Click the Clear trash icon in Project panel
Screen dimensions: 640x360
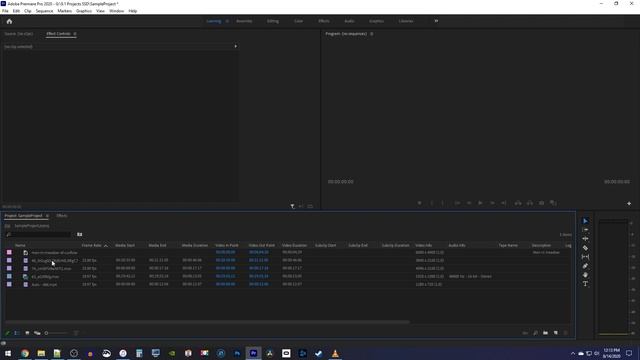click(566, 333)
